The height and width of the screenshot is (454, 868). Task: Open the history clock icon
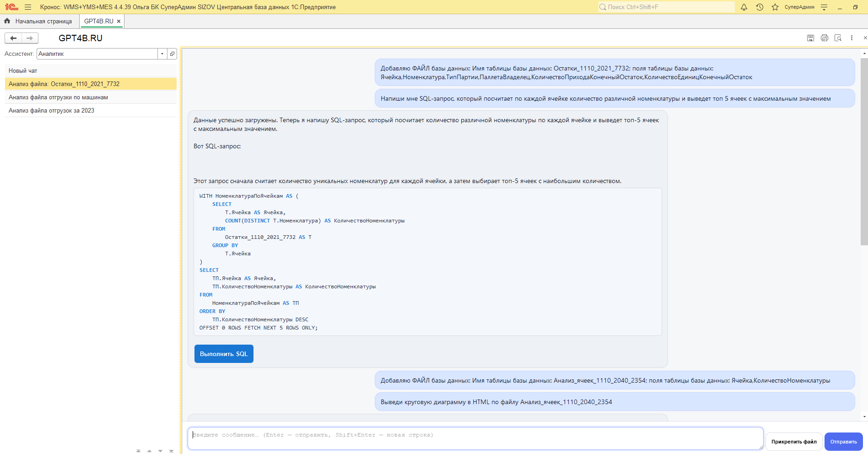pyautogui.click(x=760, y=7)
